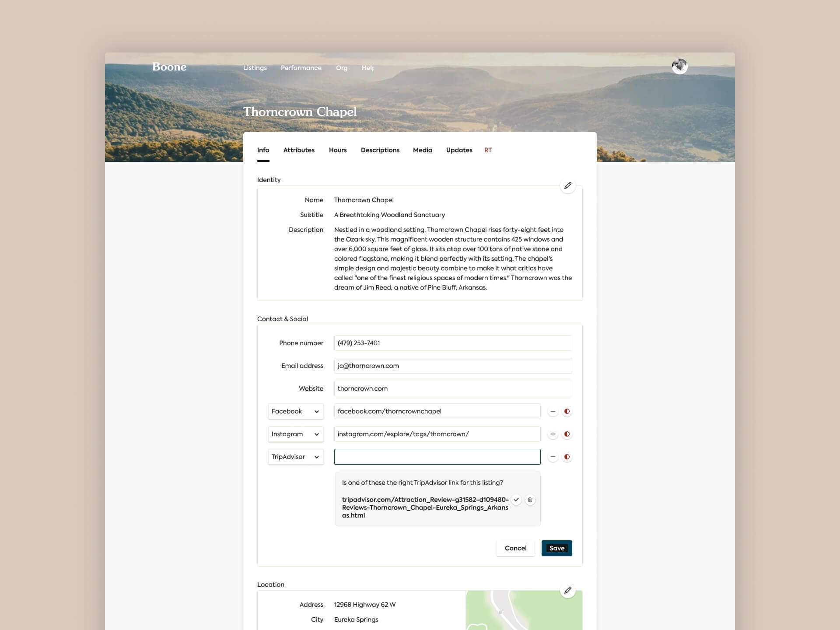The width and height of the screenshot is (840, 630).
Task: Open the Org menu
Action: 342,68
